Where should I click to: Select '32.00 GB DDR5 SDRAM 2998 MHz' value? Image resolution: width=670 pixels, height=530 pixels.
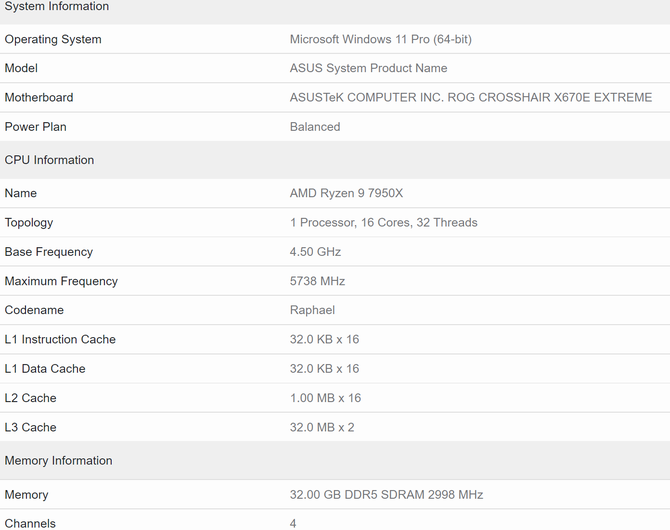pyautogui.click(x=387, y=495)
